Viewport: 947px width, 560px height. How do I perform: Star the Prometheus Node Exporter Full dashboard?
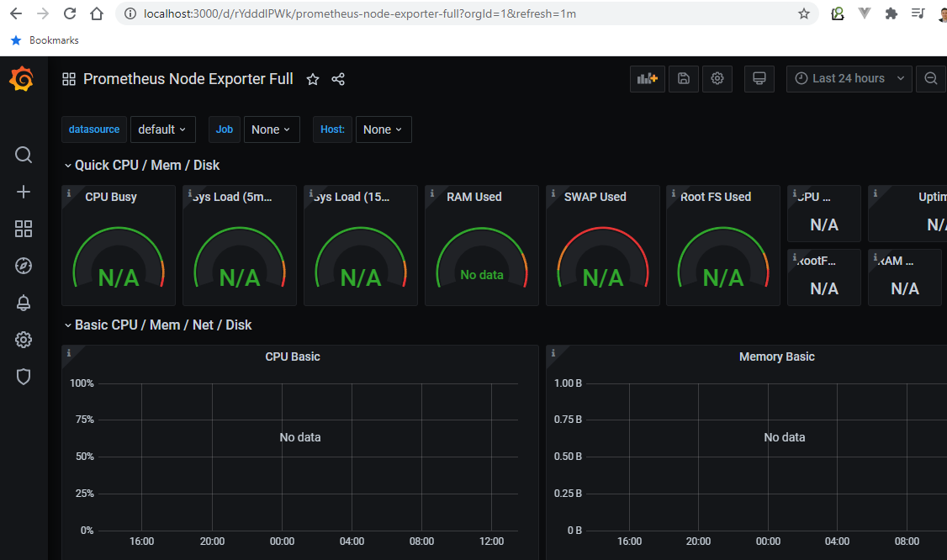coord(312,79)
